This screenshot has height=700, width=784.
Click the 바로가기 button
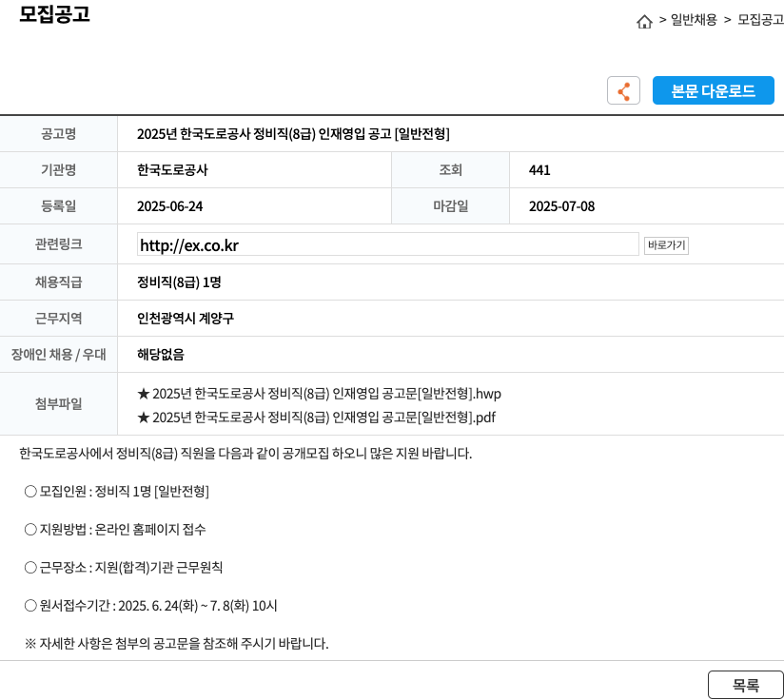[666, 245]
